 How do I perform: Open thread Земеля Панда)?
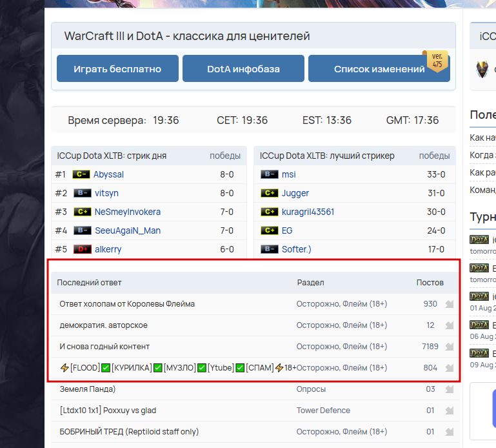[x=87, y=389]
